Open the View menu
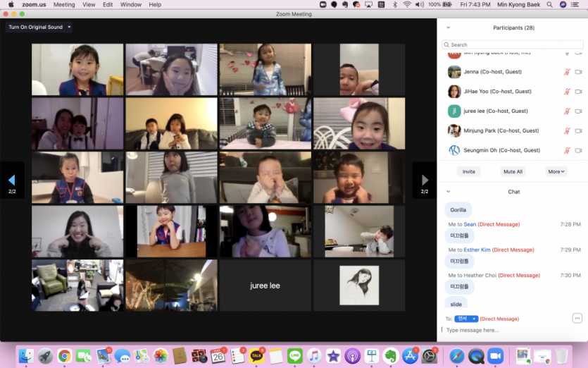 click(x=89, y=4)
